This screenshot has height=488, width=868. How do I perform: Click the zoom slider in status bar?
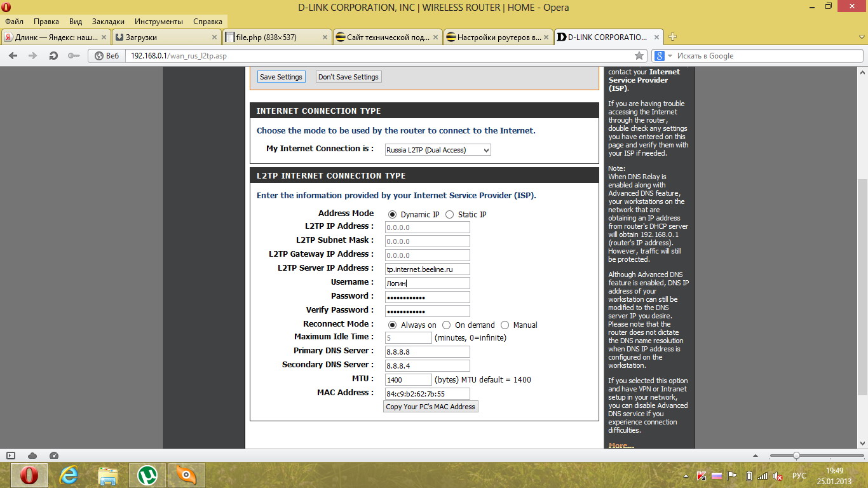(796, 456)
